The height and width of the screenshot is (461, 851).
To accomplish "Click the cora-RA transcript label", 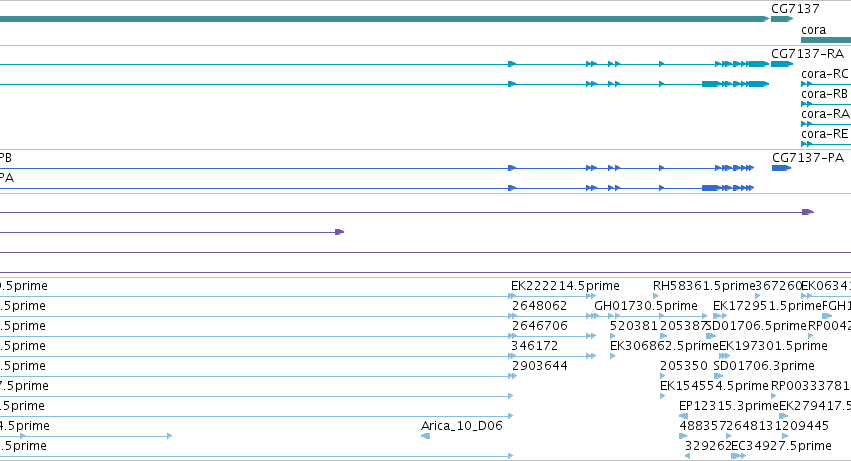I will [x=825, y=114].
